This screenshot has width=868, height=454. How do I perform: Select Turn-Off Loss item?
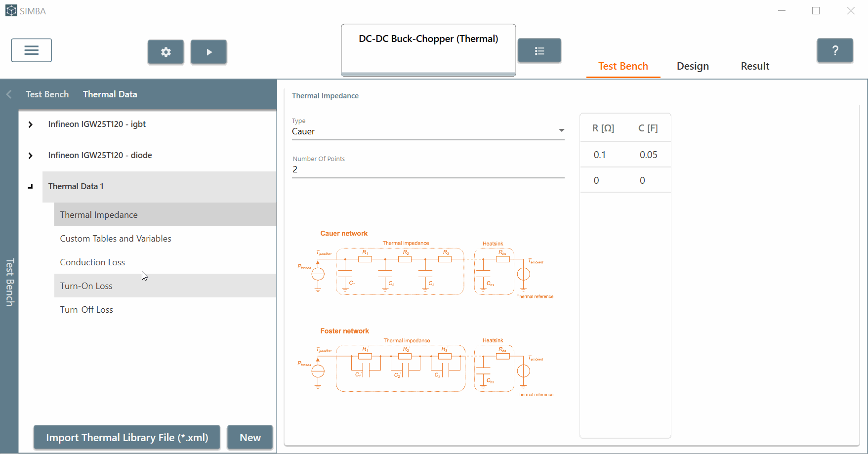86,310
